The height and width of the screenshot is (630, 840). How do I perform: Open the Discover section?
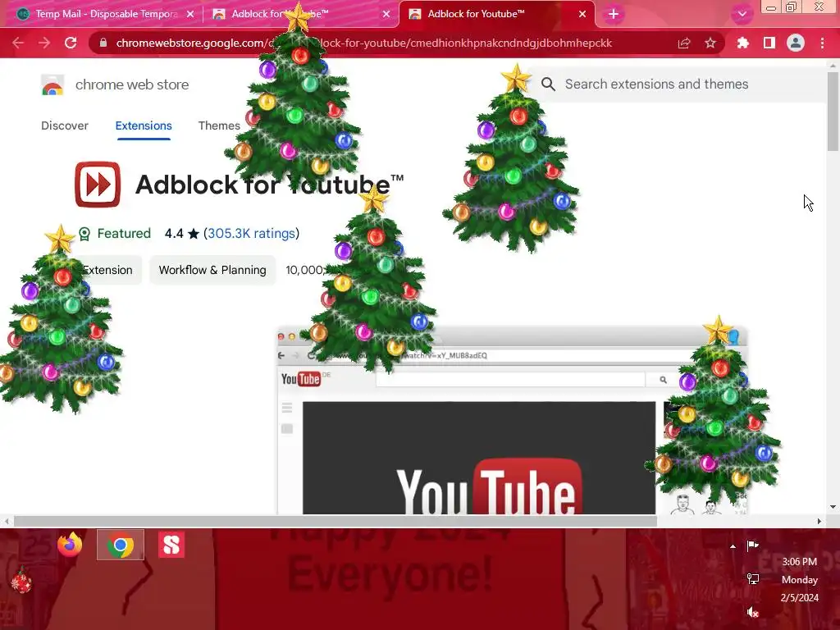pyautogui.click(x=65, y=126)
